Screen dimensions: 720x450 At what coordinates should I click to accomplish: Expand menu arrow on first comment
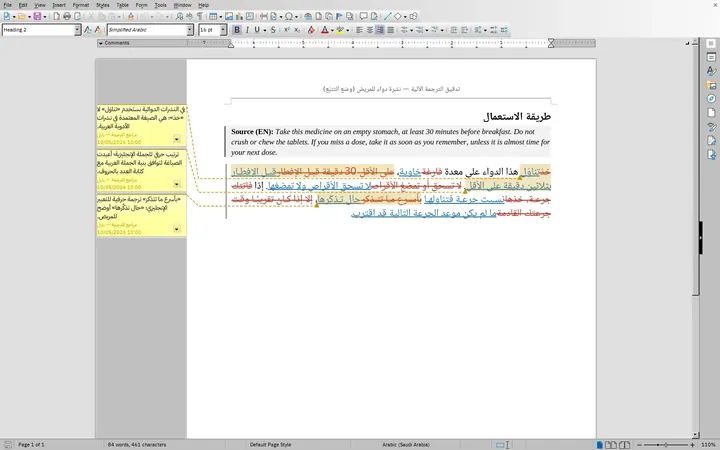pos(177,139)
